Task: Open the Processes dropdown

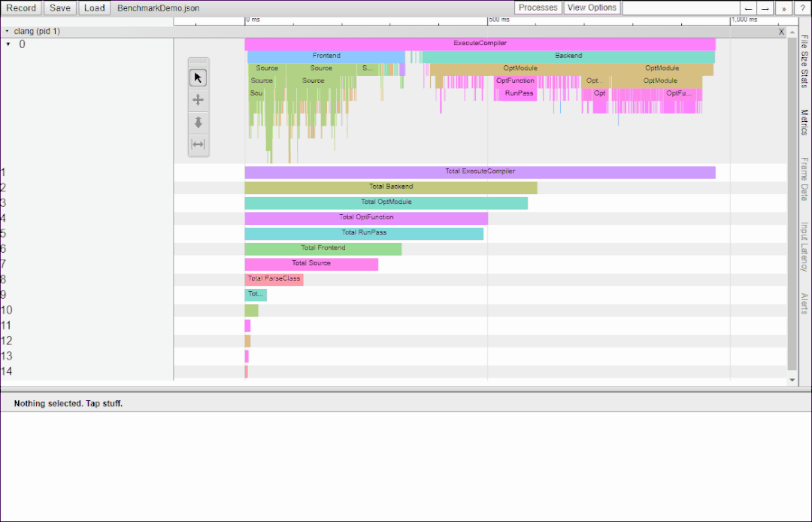Action: coord(538,8)
